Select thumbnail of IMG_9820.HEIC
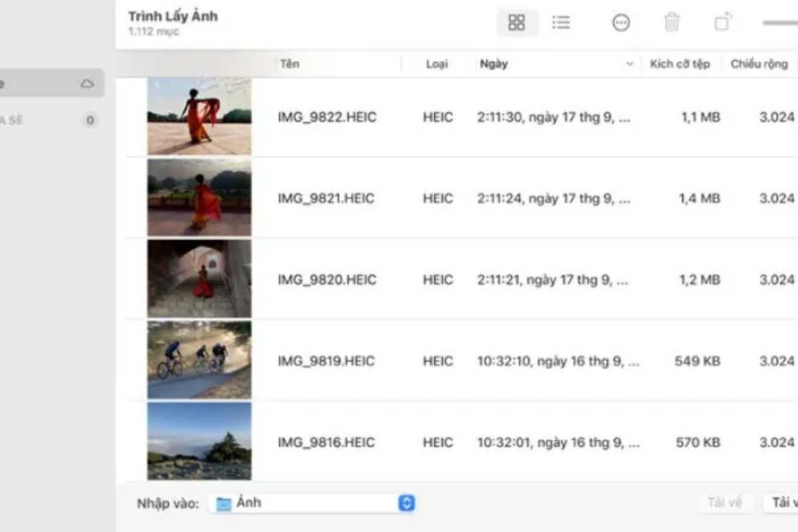Viewport: 798px width, 532px height. coord(199,279)
